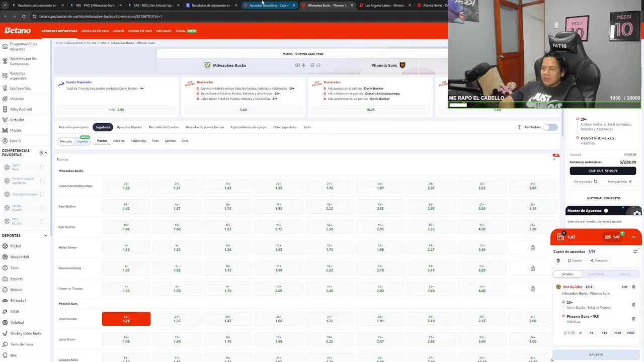Check the Champions League checkbox
This screenshot has width=644, height=362.
(42, 194)
